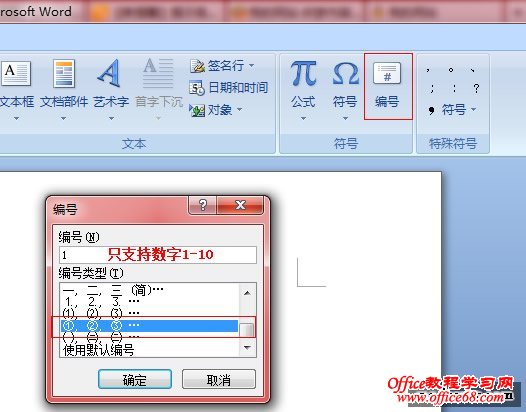Image resolution: width=526 pixels, height=412 pixels.
Task: Select the 一, 二, 三 (简) number type
Action: pos(149,290)
